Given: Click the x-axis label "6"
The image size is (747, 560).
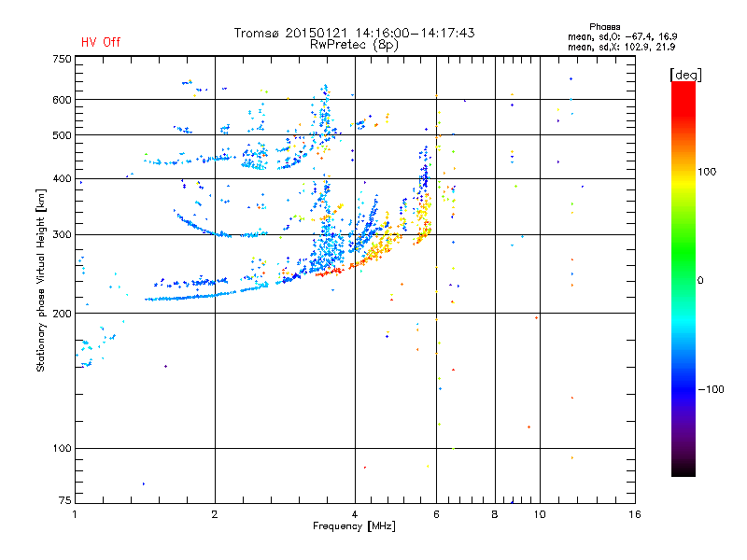Looking at the screenshot, I should tap(436, 514).
